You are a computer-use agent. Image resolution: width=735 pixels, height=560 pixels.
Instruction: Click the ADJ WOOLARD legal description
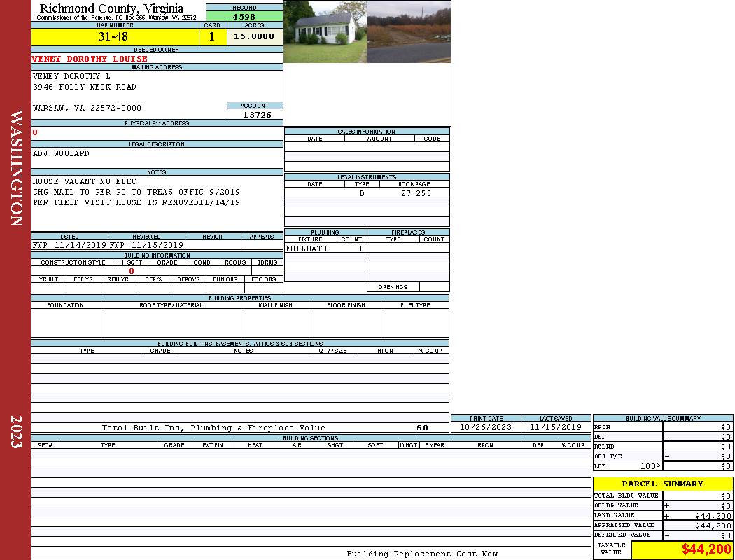tap(62, 153)
